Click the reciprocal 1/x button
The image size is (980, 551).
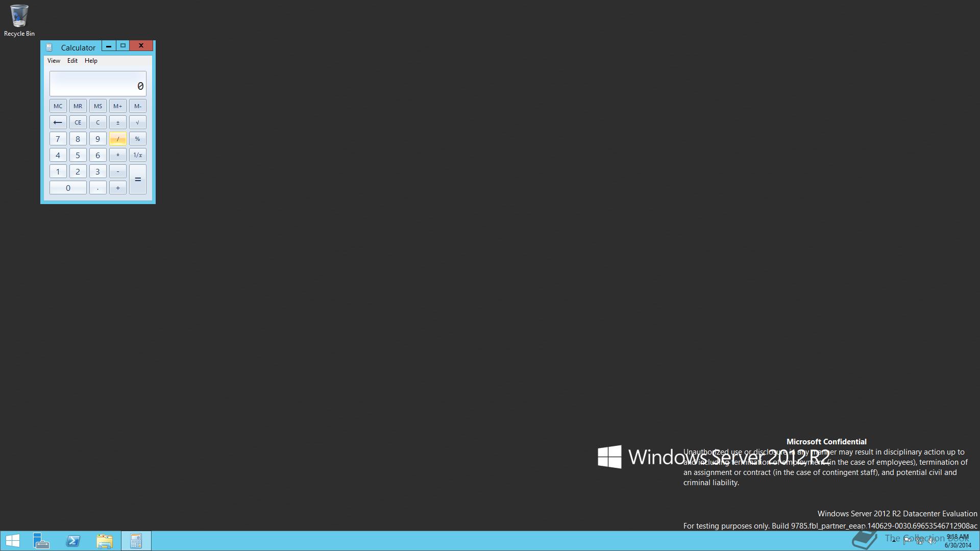(x=137, y=155)
